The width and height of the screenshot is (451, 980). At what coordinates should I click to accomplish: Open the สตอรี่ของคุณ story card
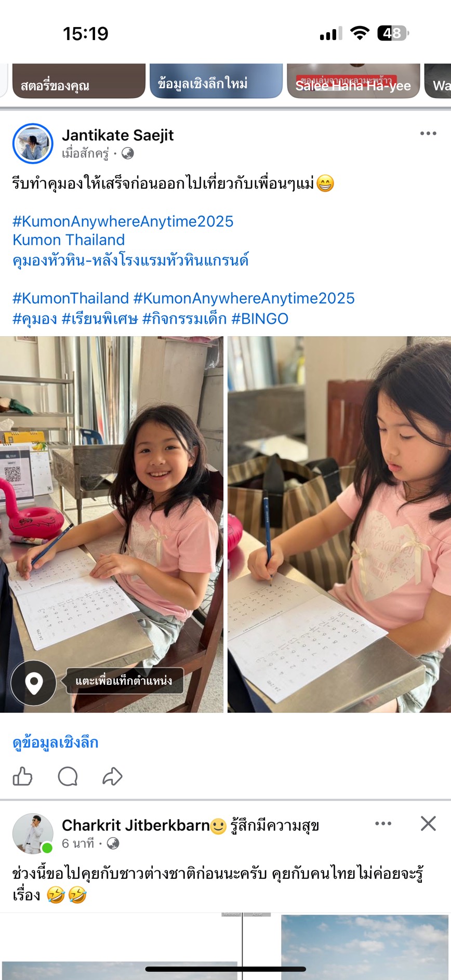coord(78,81)
